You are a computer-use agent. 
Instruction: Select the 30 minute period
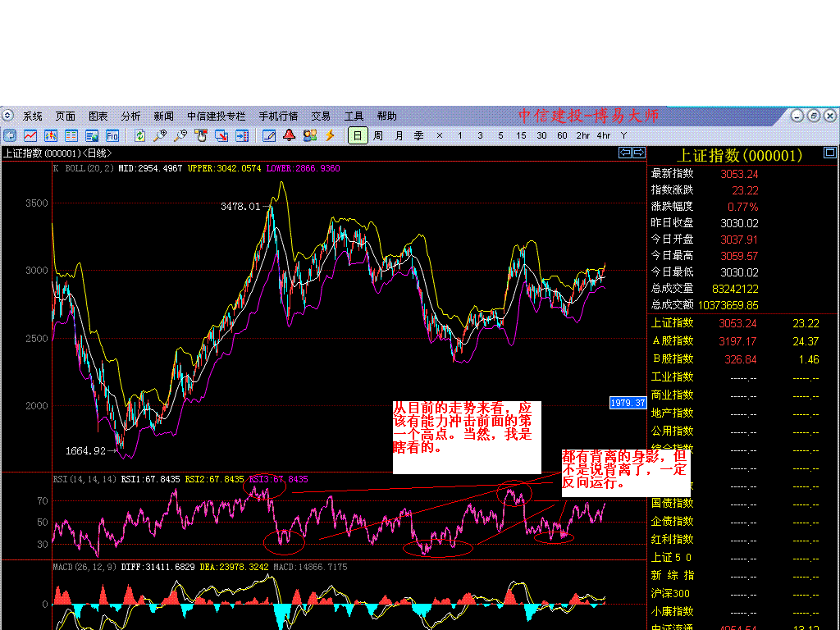point(541,135)
